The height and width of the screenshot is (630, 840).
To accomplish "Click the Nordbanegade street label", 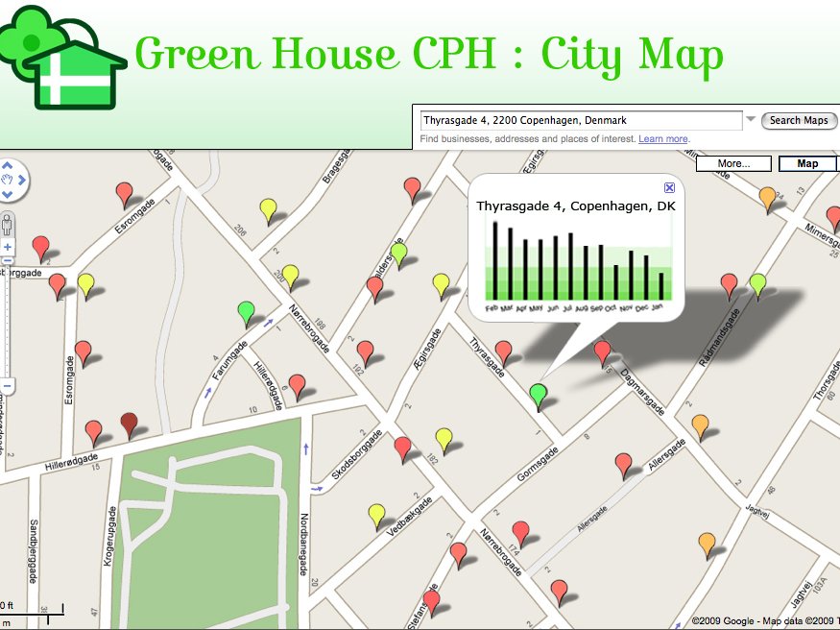I will [303, 545].
